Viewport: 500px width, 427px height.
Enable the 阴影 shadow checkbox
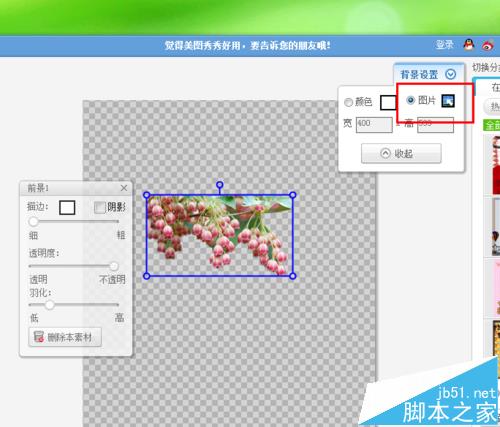coord(99,208)
